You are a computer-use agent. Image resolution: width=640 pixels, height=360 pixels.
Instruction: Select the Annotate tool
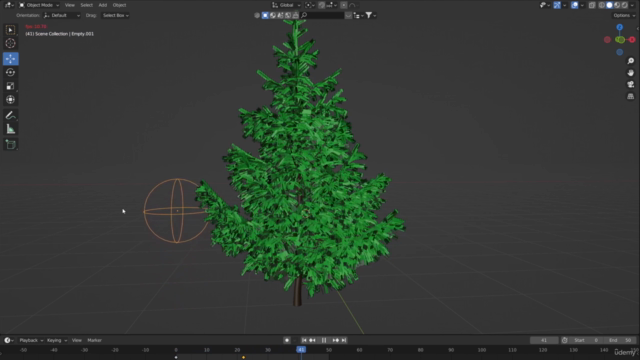[x=11, y=115]
